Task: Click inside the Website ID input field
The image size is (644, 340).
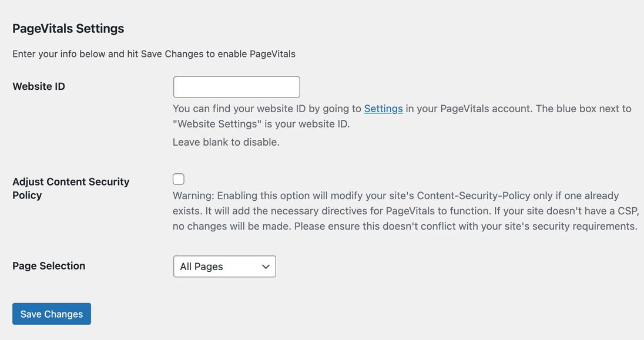Action: coord(236,86)
